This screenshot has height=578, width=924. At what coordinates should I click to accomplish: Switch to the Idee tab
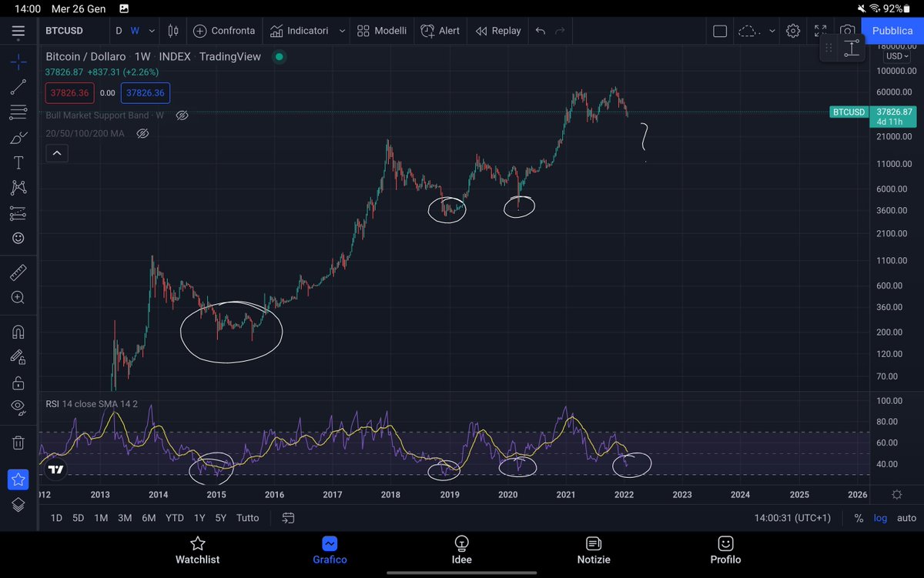coord(461,550)
